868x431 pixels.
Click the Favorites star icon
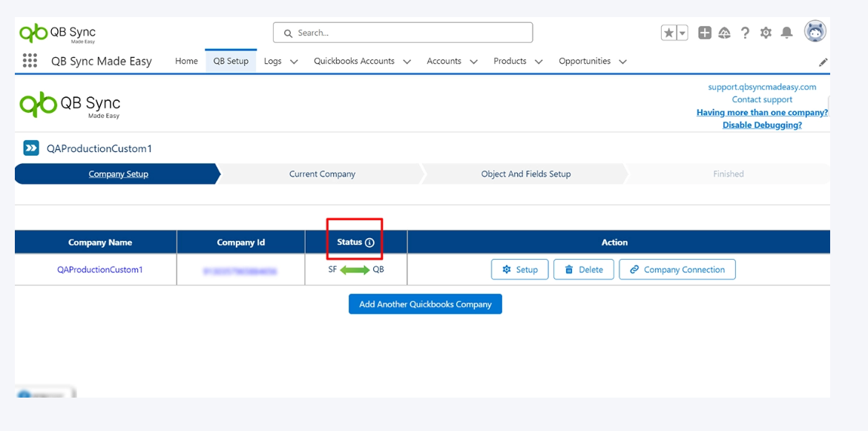(x=668, y=33)
